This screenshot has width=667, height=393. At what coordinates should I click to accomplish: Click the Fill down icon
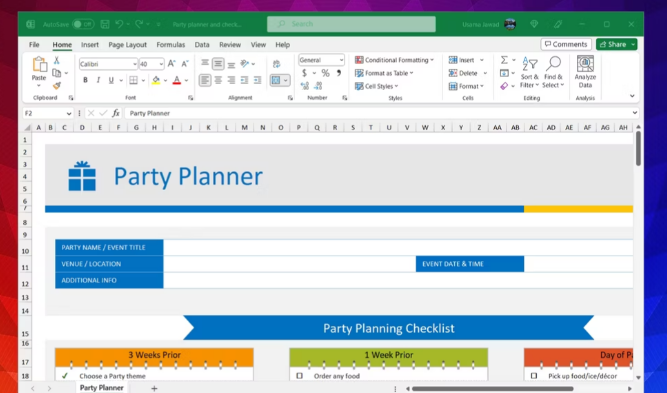(504, 73)
